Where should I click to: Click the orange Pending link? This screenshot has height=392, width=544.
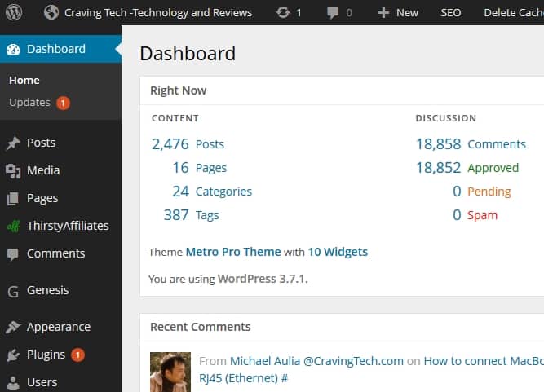489,192
